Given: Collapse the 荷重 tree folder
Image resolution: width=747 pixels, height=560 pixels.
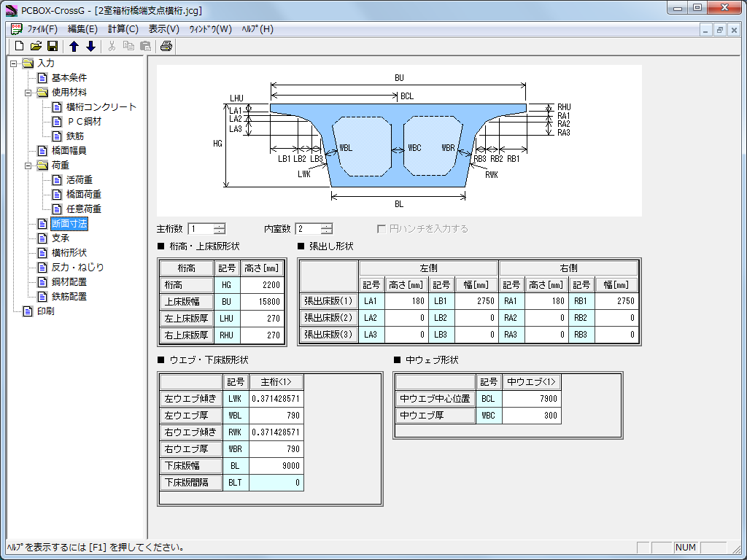Looking at the screenshot, I should 28,166.
